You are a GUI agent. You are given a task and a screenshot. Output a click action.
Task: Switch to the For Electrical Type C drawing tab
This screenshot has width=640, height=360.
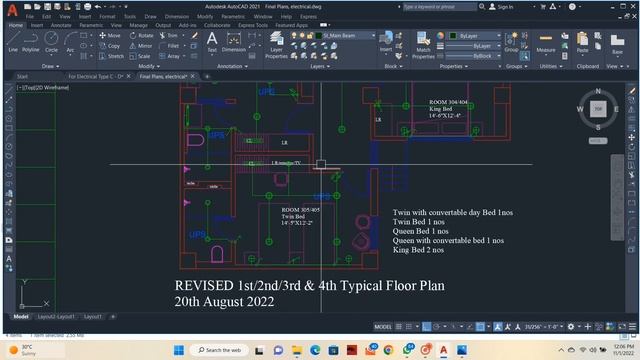96,76
